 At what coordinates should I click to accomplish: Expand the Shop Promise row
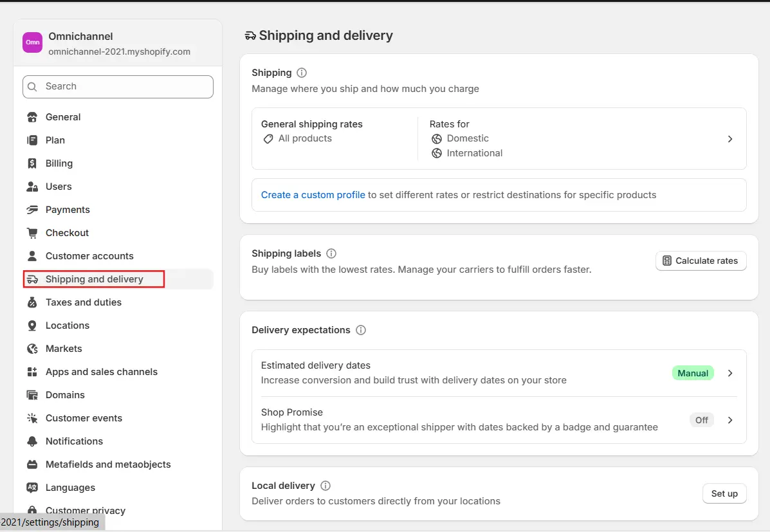pyautogui.click(x=730, y=419)
